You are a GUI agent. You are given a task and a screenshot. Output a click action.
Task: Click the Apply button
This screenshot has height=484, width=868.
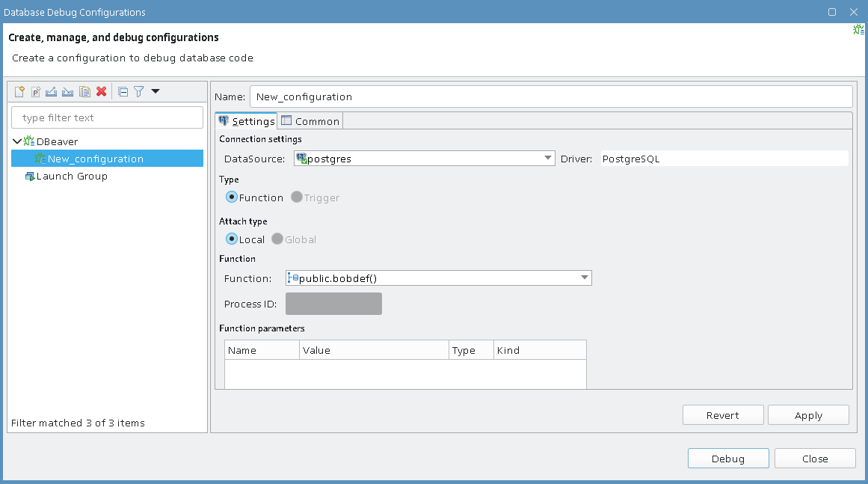[808, 415]
